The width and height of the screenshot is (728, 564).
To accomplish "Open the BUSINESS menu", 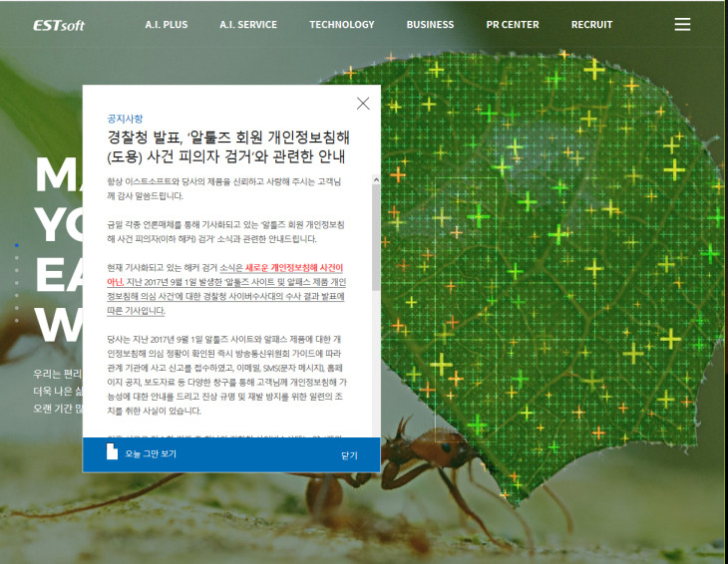I will coord(431,25).
